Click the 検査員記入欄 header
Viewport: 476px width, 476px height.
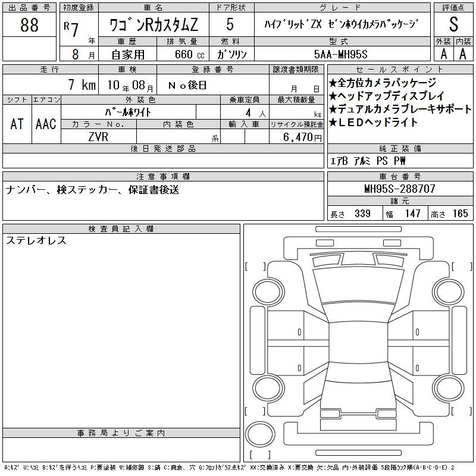tap(121, 229)
